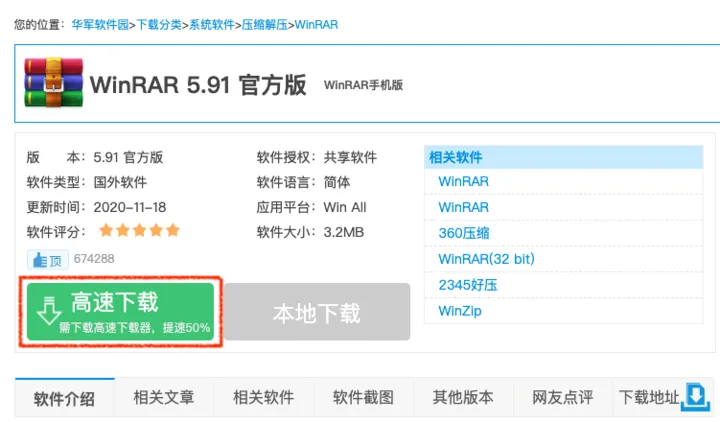Viewport: 720px width, 422px height.
Task: Switch to the 相关软件 tab
Action: click(264, 398)
